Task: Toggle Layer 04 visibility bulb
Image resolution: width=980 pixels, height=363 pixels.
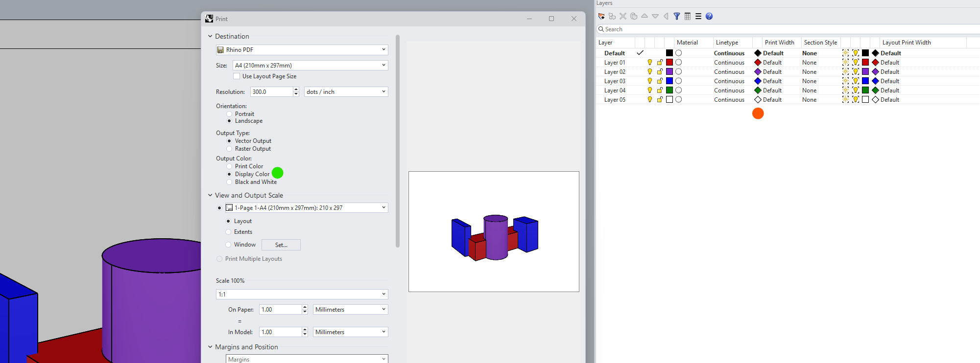Action: click(650, 90)
